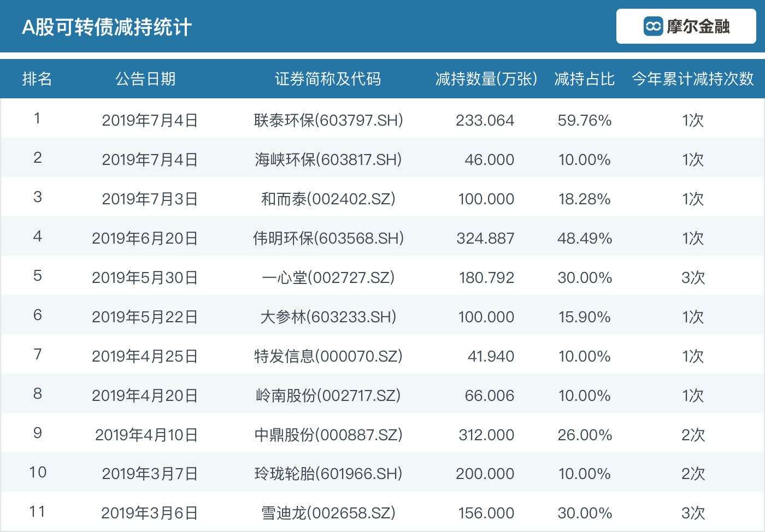Click the date 2019年5月30日
The height and width of the screenshot is (532, 765).
pos(145,277)
